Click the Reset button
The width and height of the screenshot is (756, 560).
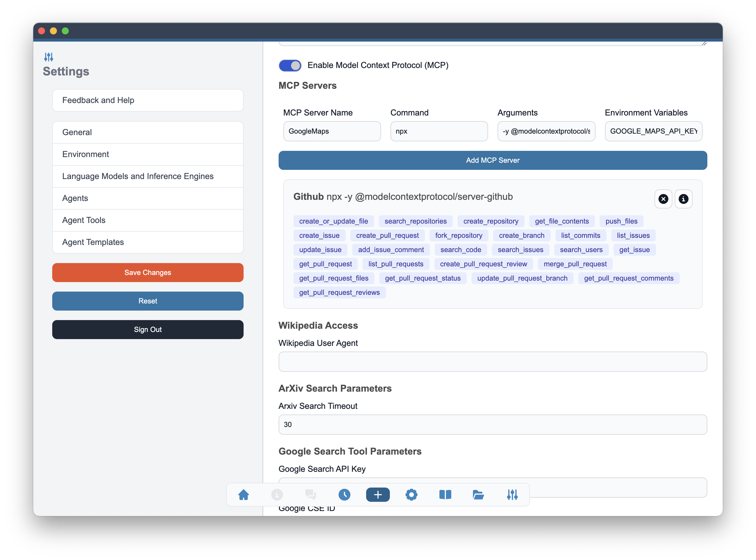click(148, 301)
